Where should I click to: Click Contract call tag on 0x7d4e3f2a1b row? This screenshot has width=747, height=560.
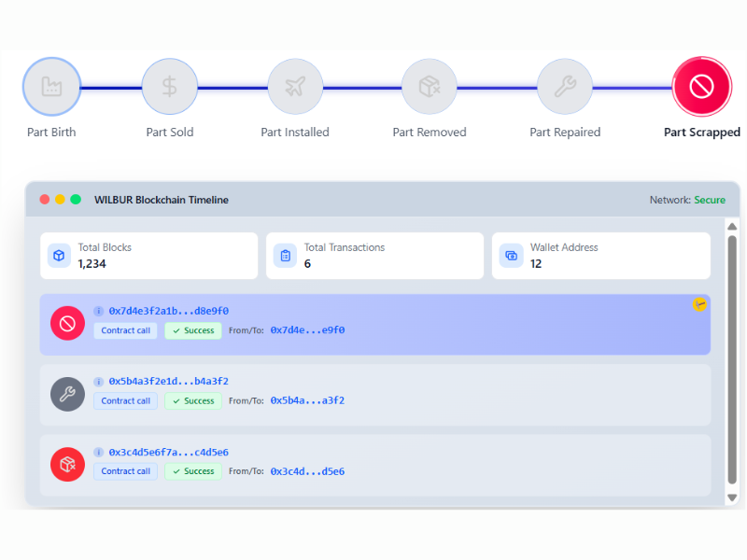pos(125,330)
